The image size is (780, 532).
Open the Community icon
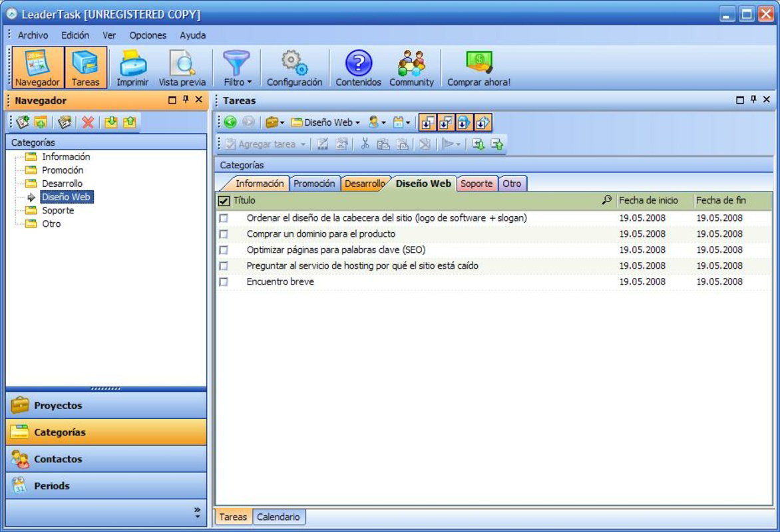(412, 66)
